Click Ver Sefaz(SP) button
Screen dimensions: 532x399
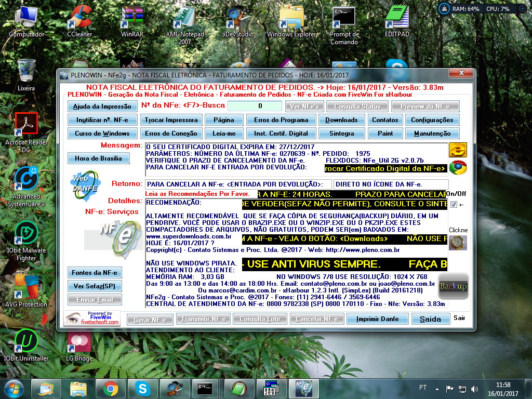[95, 286]
